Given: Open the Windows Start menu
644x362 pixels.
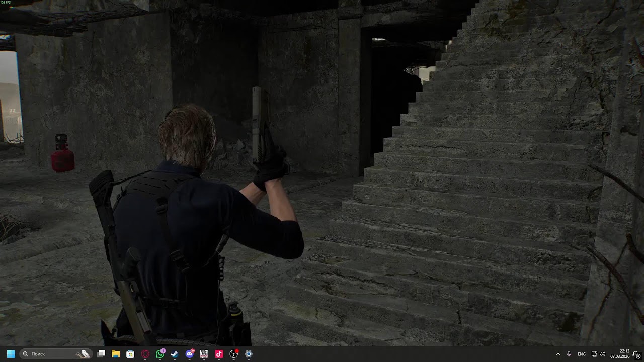Looking at the screenshot, I should coord(11,354).
